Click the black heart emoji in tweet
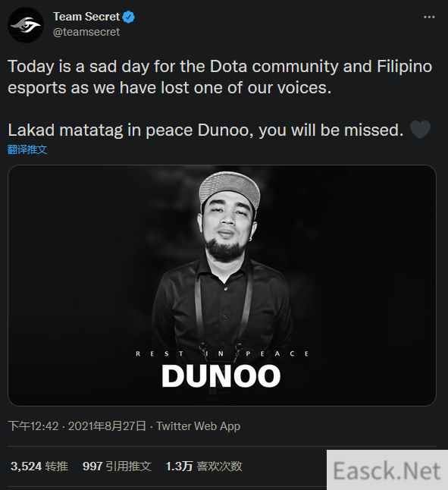448x490 pixels. click(x=420, y=129)
